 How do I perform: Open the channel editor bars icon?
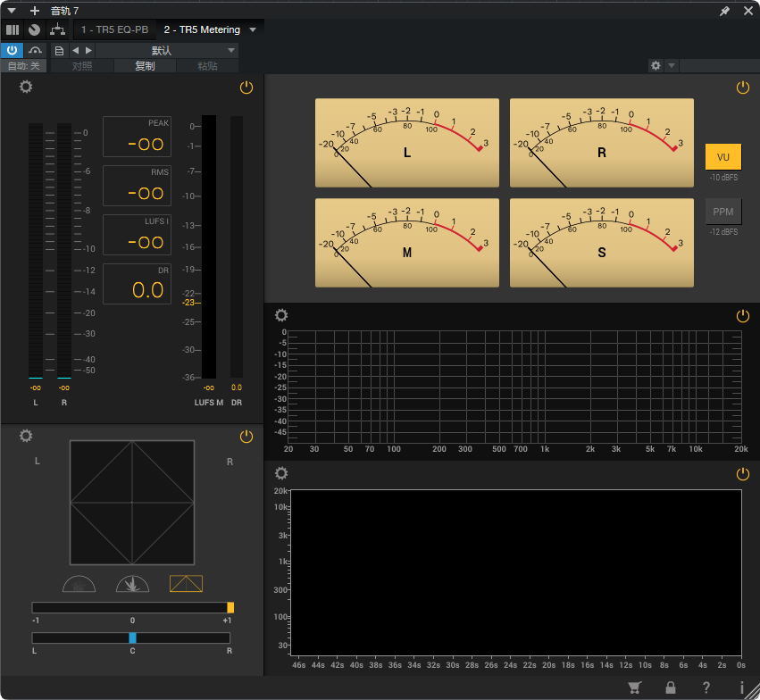point(13,30)
